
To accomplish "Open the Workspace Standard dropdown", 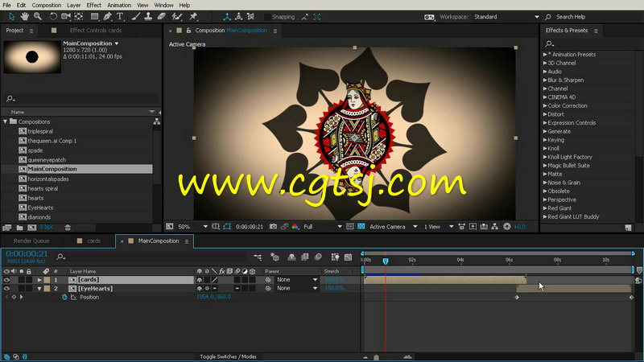I will tap(506, 17).
